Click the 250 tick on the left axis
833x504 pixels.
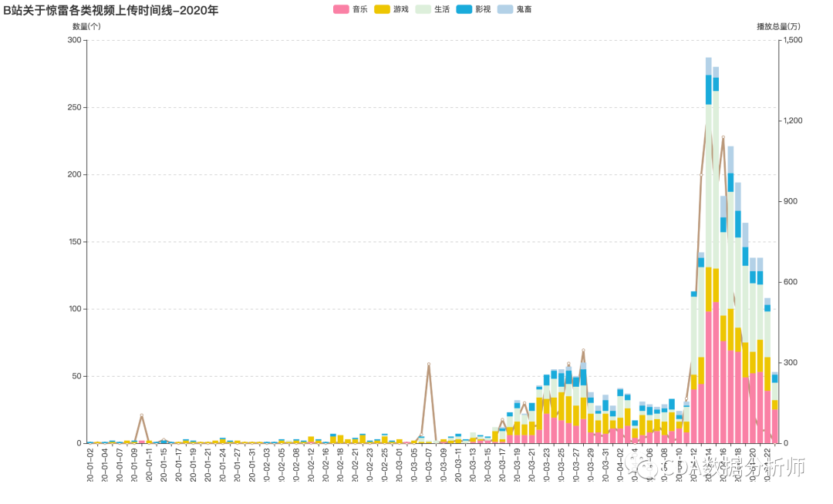(x=74, y=107)
